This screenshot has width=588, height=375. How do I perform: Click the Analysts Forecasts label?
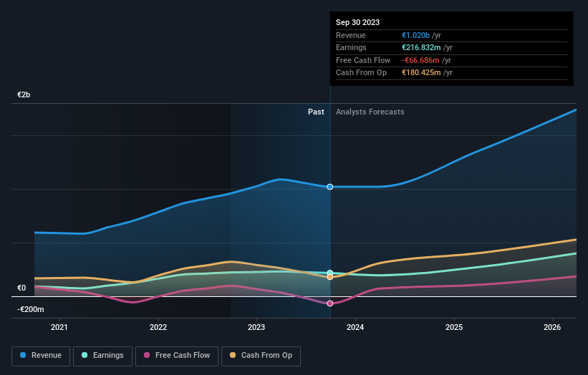coord(370,112)
